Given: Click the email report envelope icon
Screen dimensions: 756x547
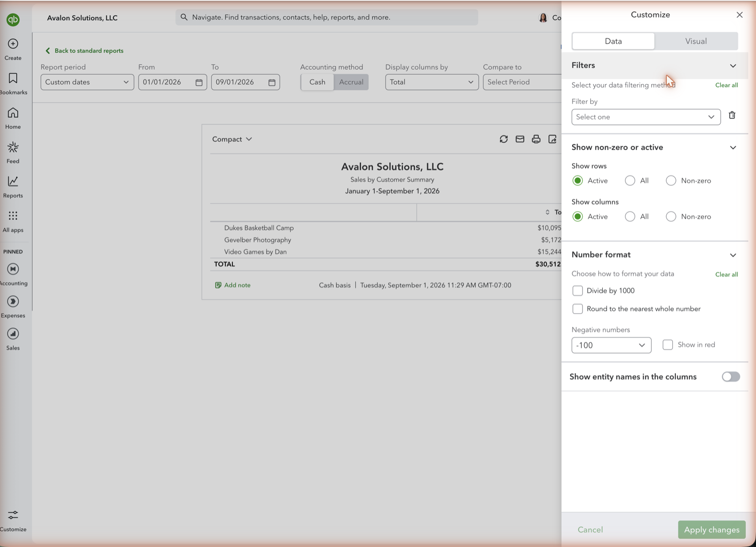Looking at the screenshot, I should pyautogui.click(x=520, y=139).
